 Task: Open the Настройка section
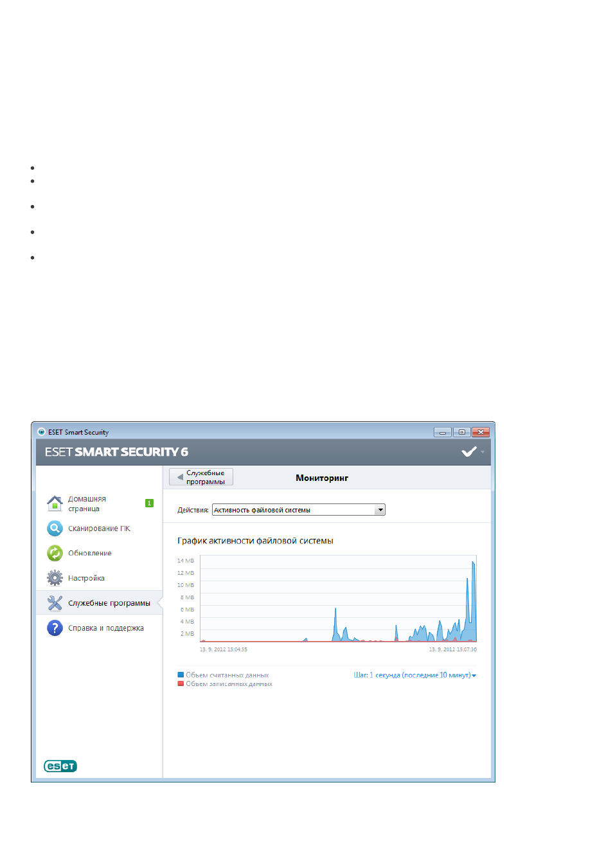[x=86, y=578]
